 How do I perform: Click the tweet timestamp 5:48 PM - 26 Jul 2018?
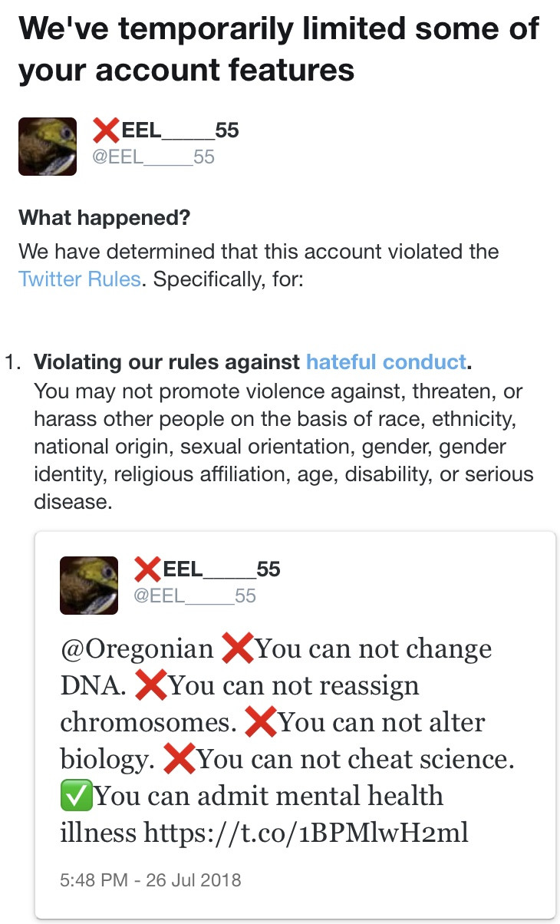click(x=150, y=879)
